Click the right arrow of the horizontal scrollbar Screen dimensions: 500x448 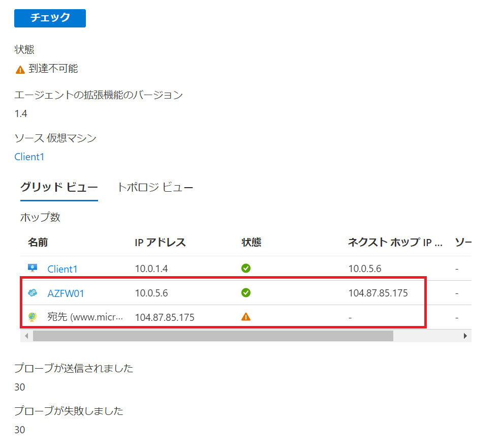click(465, 336)
